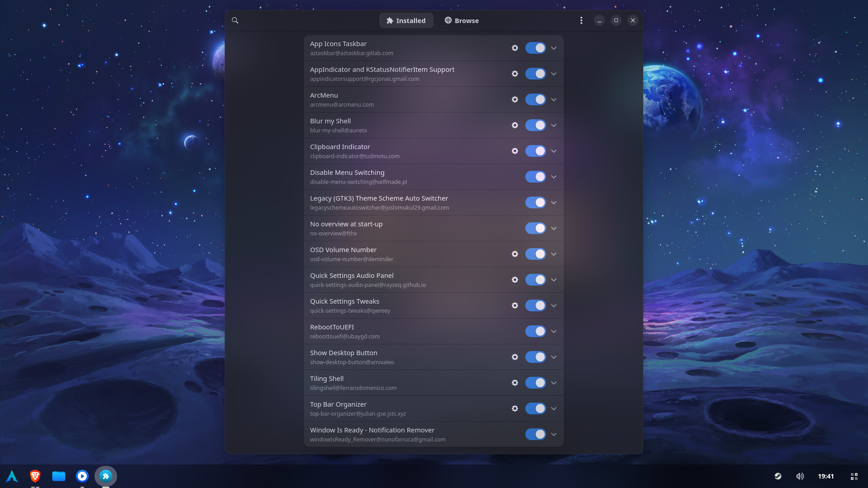Screen dimensions: 868x488
Task: Toggle the Clipboard Indicator switch
Action: [x=536, y=151]
